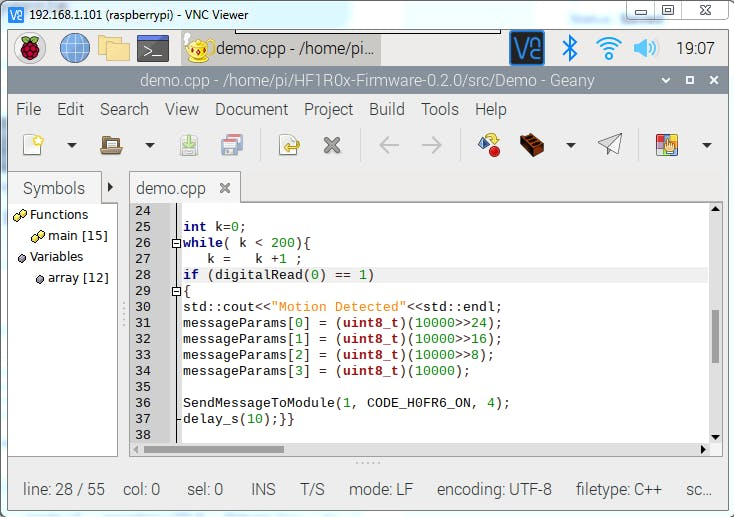The image size is (734, 517).
Task: Collapse the while loop fold marker
Action: click(x=176, y=243)
